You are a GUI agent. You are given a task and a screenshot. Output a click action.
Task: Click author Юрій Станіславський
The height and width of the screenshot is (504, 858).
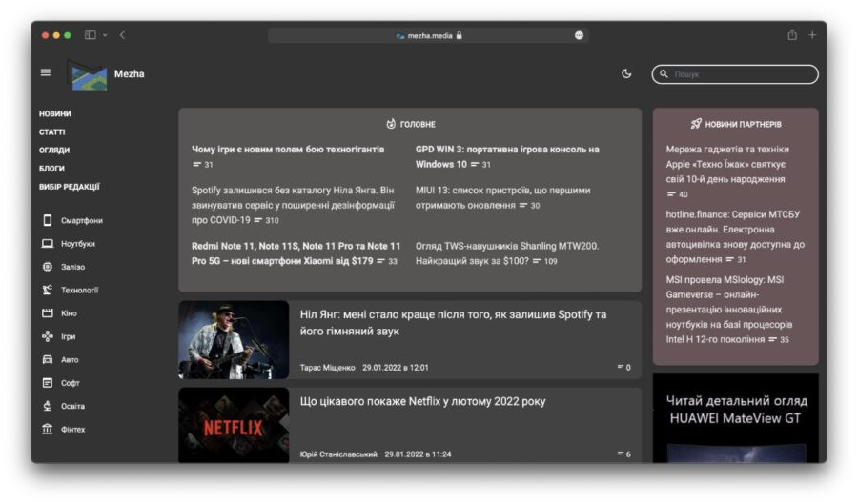click(x=338, y=454)
